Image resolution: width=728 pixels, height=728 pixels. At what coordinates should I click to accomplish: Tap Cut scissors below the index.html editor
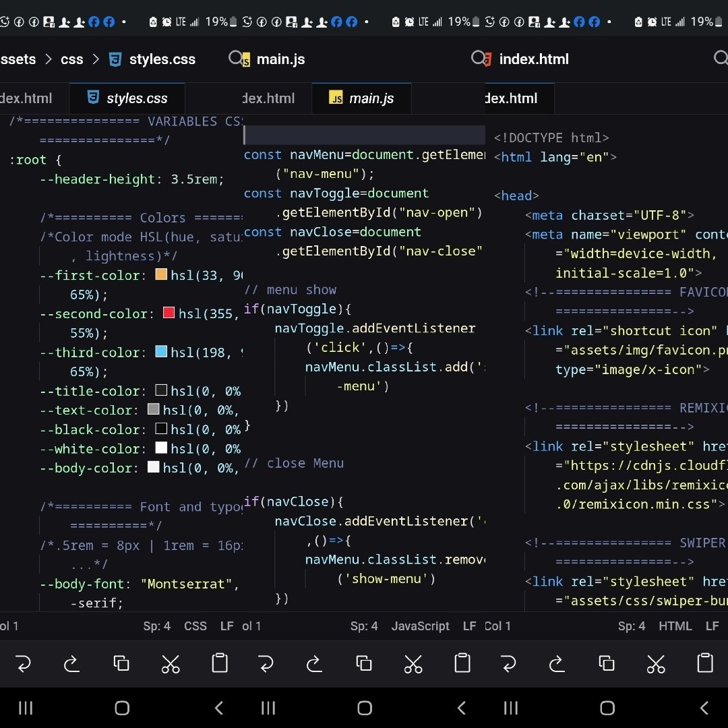click(x=656, y=663)
